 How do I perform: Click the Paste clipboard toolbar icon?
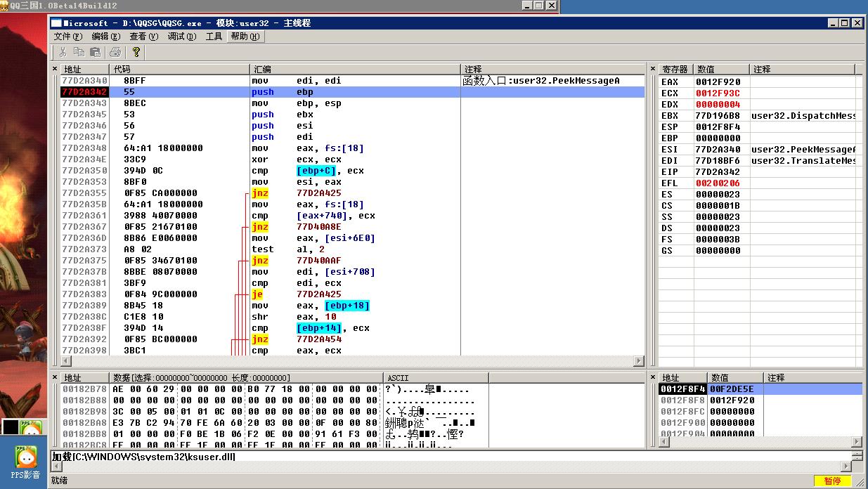point(95,52)
